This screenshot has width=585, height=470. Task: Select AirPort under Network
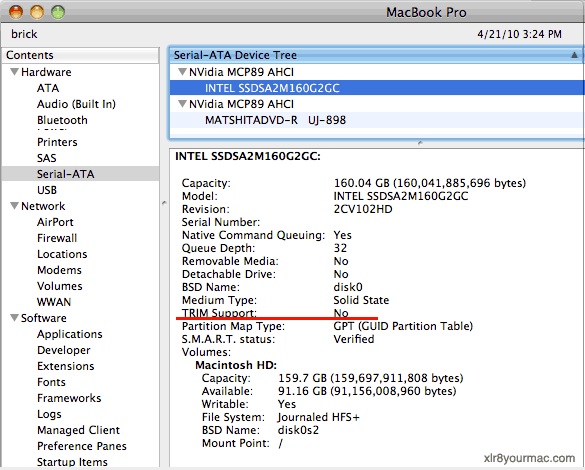click(x=55, y=222)
